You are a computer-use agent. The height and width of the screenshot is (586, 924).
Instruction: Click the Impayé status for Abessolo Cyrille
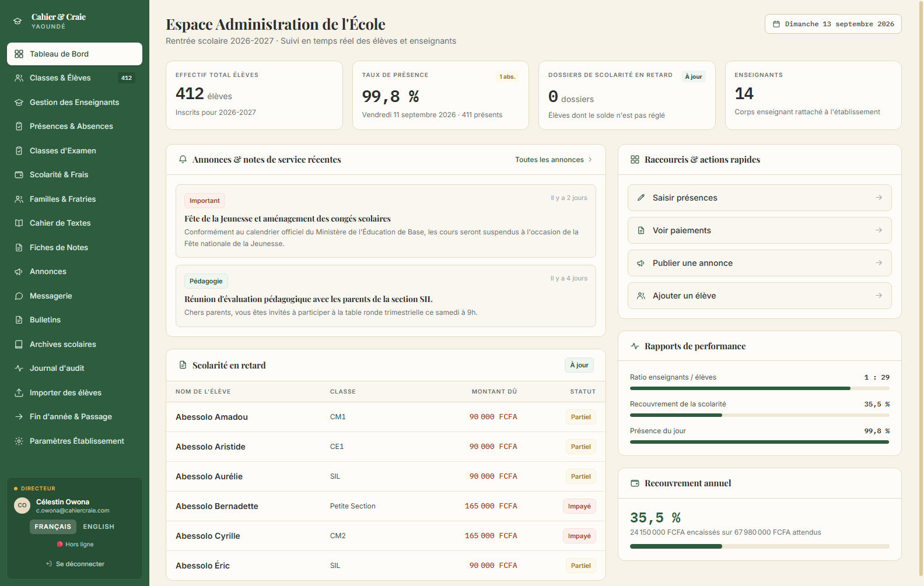point(579,536)
